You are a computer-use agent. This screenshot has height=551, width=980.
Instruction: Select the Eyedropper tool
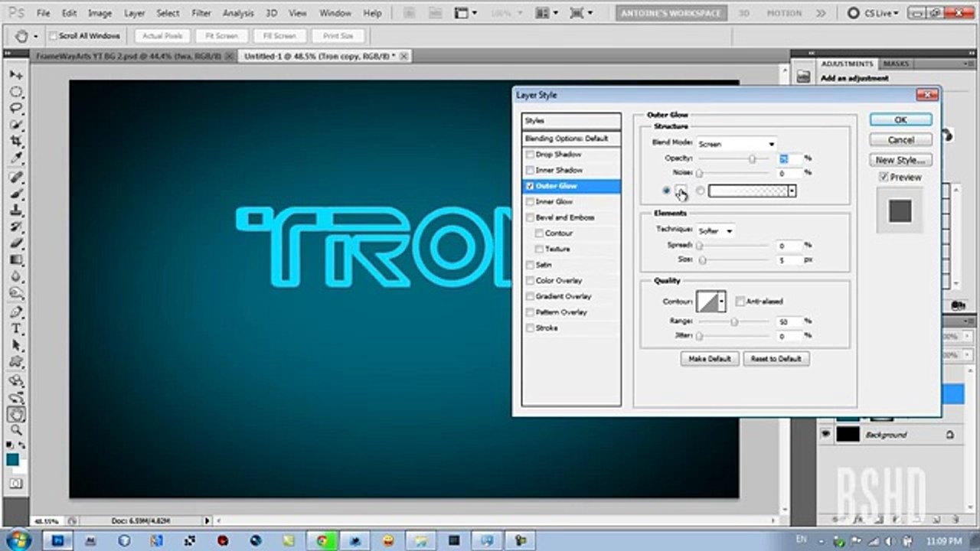pos(16,158)
